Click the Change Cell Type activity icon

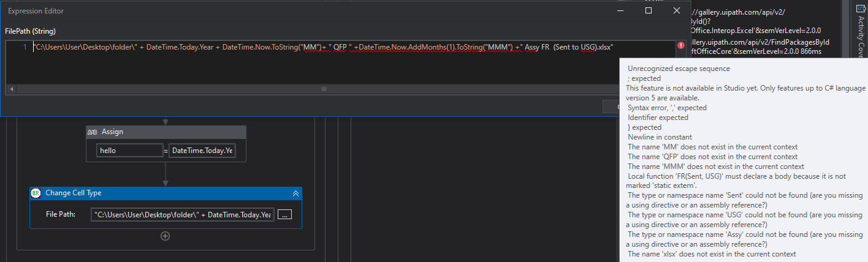[36, 193]
